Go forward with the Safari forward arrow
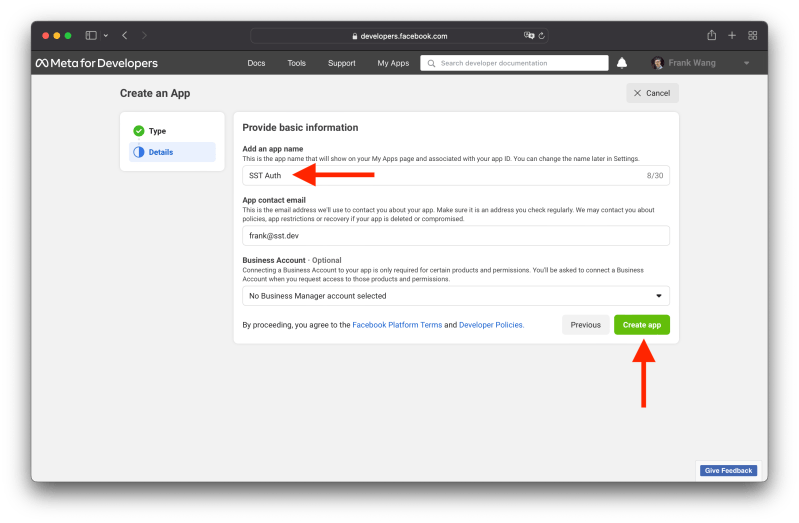Screen dimensions: 799x523 144,35
